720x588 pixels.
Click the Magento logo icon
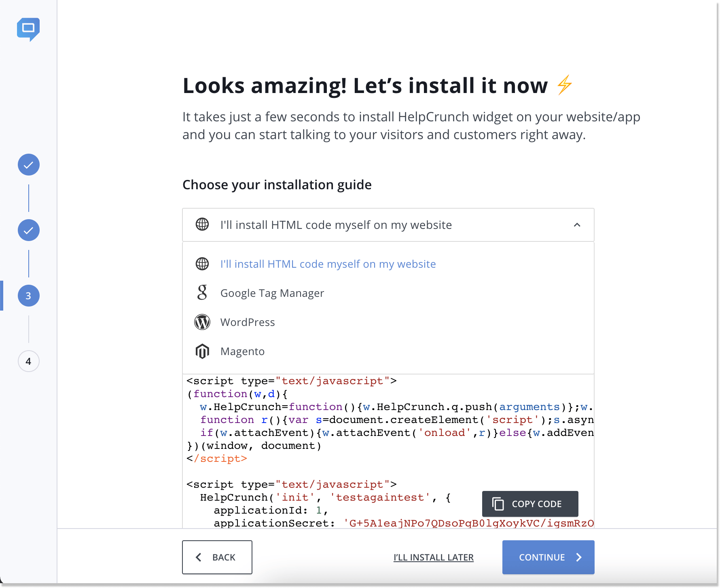tap(202, 351)
